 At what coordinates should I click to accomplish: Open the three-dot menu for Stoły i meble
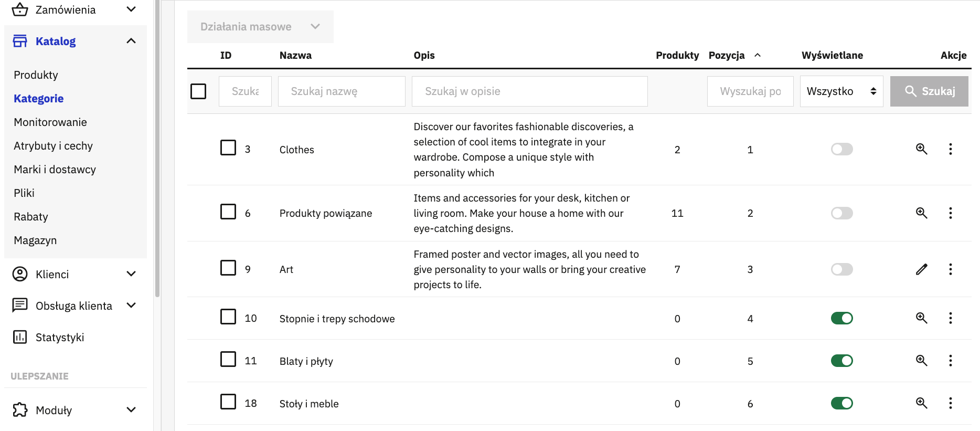(x=950, y=403)
